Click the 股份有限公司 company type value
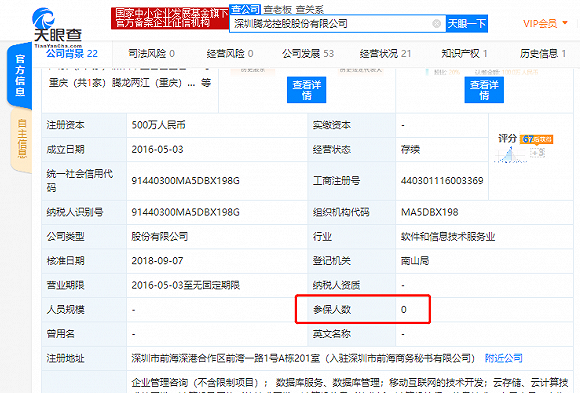 (x=159, y=236)
